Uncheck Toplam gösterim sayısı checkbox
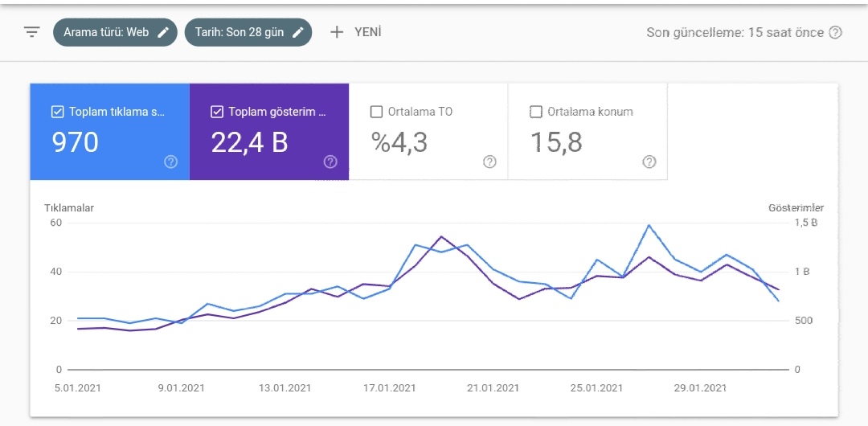The height and width of the screenshot is (426, 868). [216, 112]
